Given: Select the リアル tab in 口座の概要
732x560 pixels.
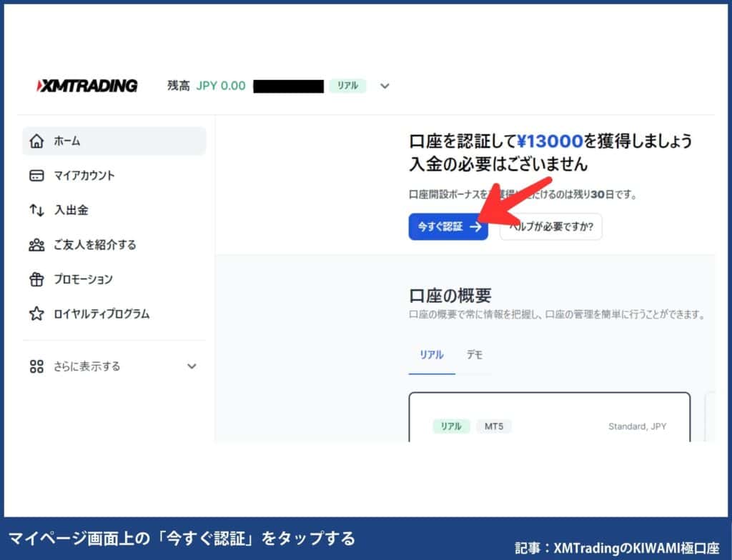Looking at the screenshot, I should click(x=431, y=355).
